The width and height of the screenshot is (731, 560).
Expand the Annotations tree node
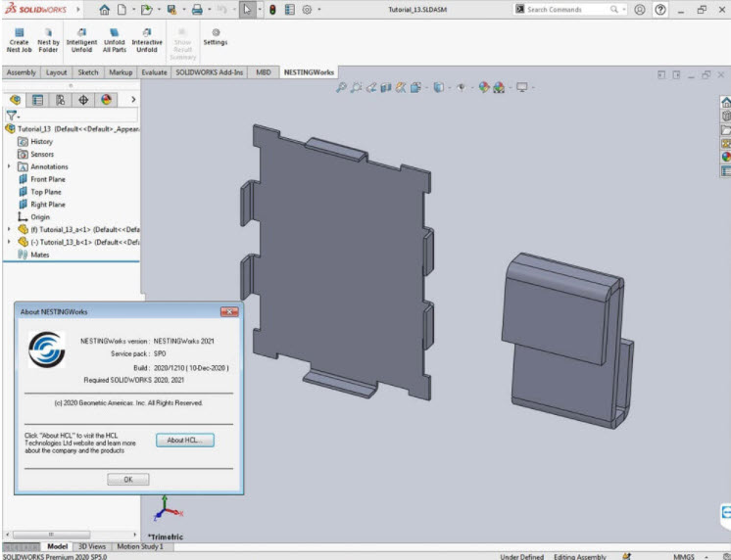pyautogui.click(x=10, y=166)
